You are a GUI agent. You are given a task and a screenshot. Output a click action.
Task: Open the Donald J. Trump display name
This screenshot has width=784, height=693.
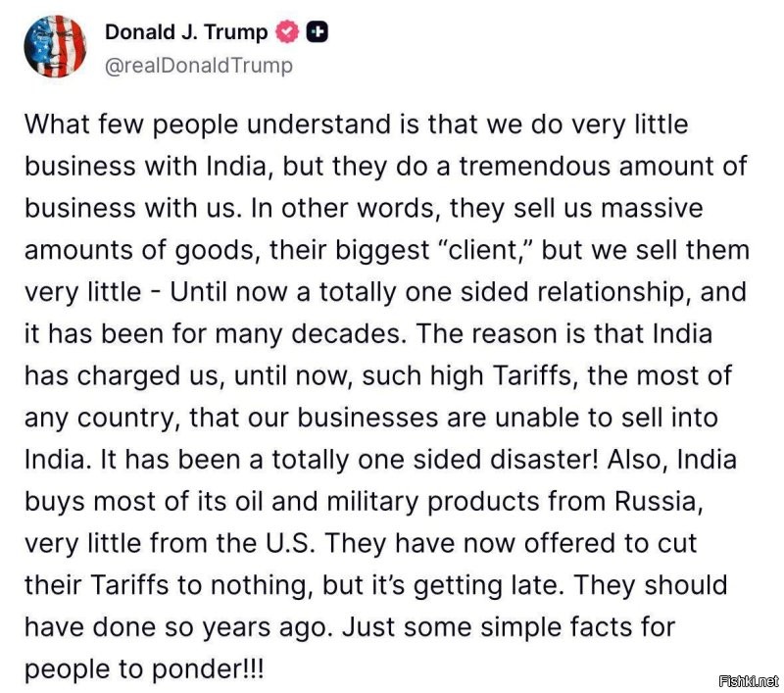[x=186, y=32]
